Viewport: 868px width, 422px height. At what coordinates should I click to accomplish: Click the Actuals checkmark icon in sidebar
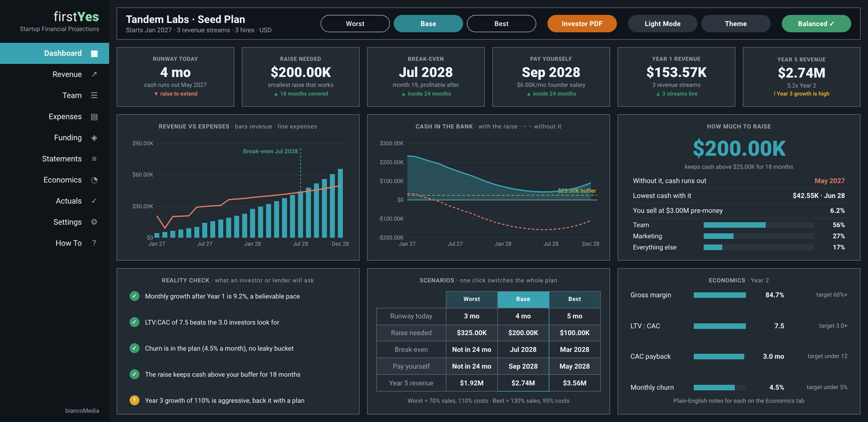point(94,201)
